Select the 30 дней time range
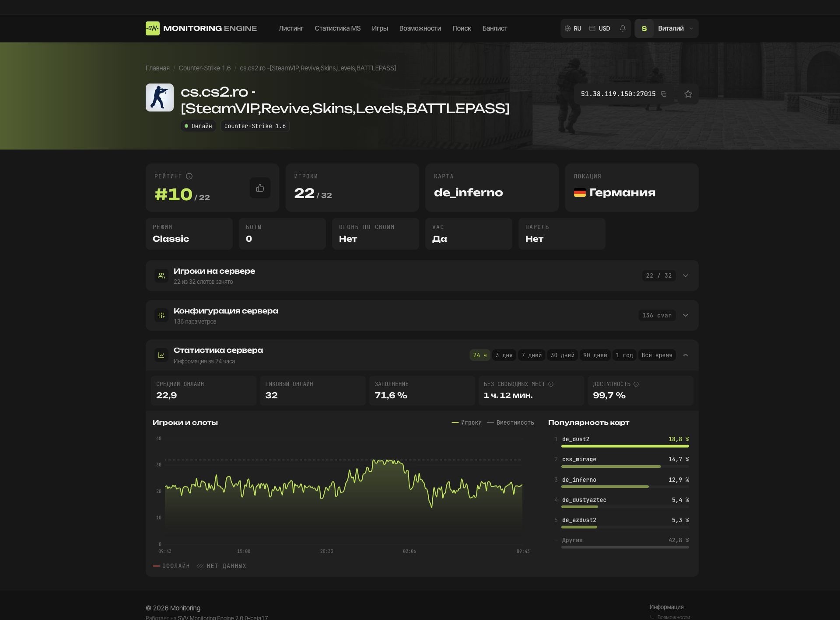Viewport: 840px width, 620px height. coord(563,355)
